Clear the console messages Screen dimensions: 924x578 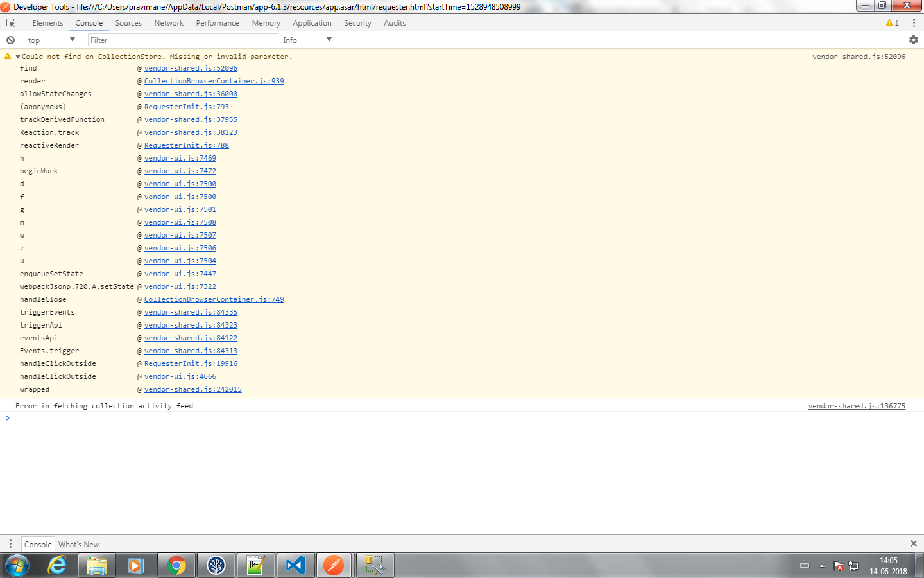point(9,40)
